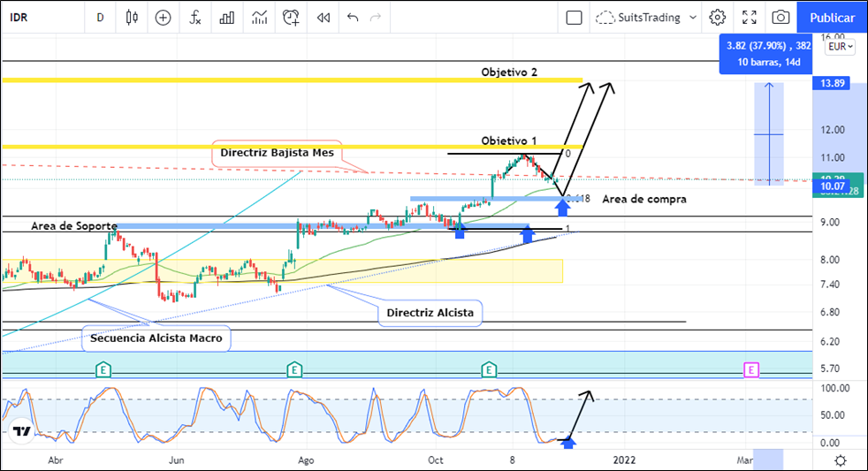The image size is (868, 471).
Task: Change the D time interval
Action: [100, 17]
